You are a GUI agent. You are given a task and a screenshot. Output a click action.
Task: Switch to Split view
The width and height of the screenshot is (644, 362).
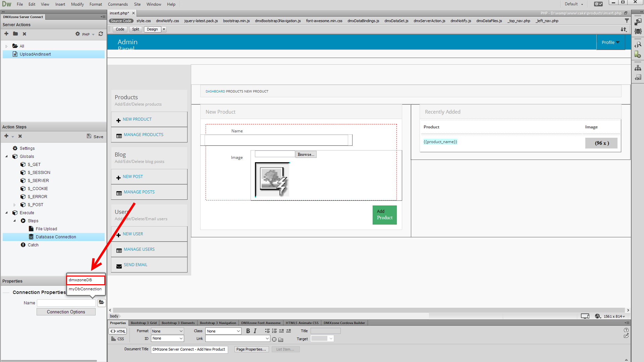pos(136,29)
